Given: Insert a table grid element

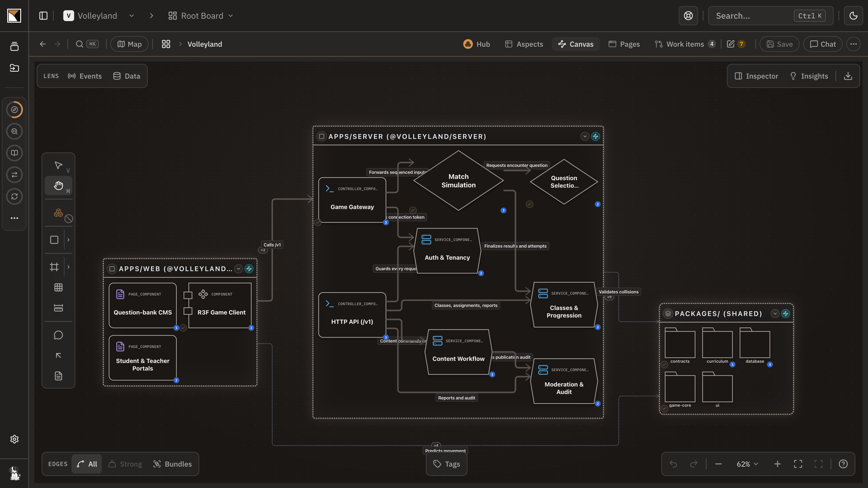Looking at the screenshot, I should pyautogui.click(x=58, y=287).
